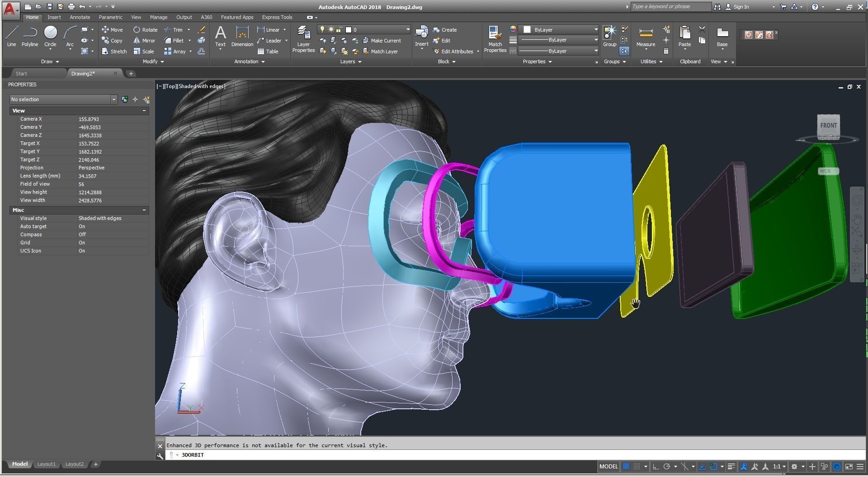Toggle lineweight display in status bar
Screen dimensions: 868x477
click(731, 467)
